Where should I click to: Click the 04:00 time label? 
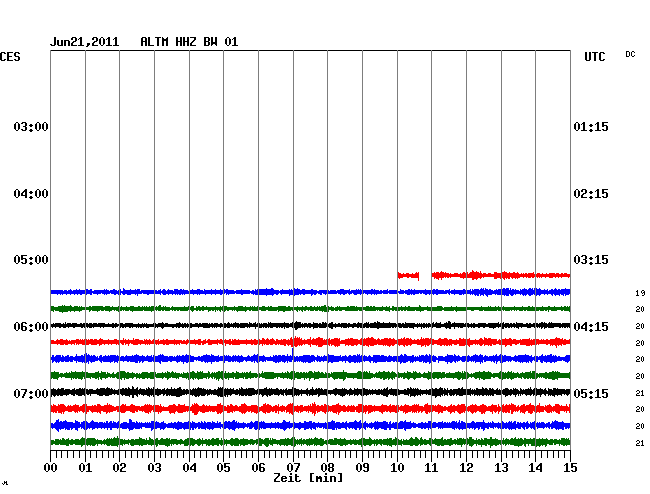coord(31,194)
